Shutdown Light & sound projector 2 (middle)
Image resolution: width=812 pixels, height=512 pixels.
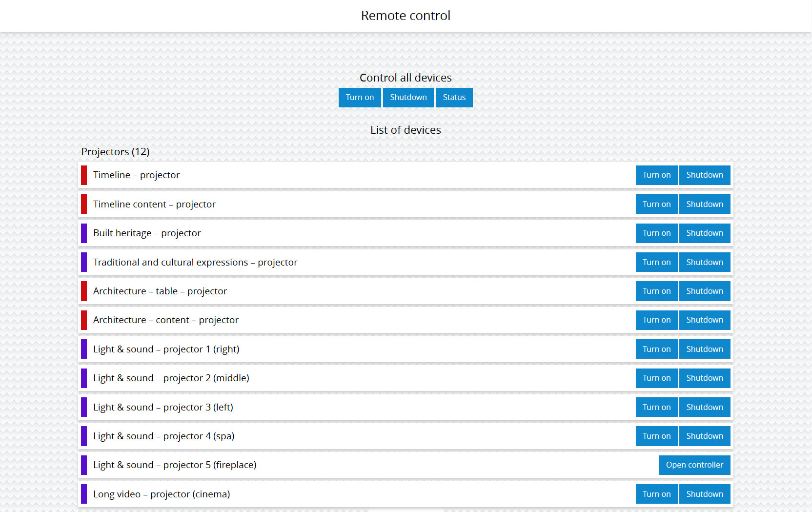pos(705,378)
